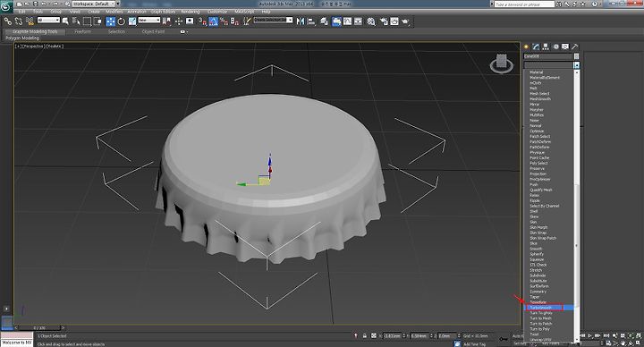Viewport: 644px width, 347px height.
Task: Open the Render Setup icon
Action: pos(384,21)
